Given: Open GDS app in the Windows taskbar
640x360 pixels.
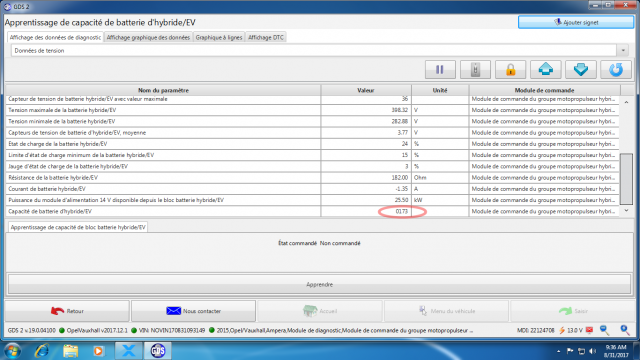Looking at the screenshot, I should [158, 351].
